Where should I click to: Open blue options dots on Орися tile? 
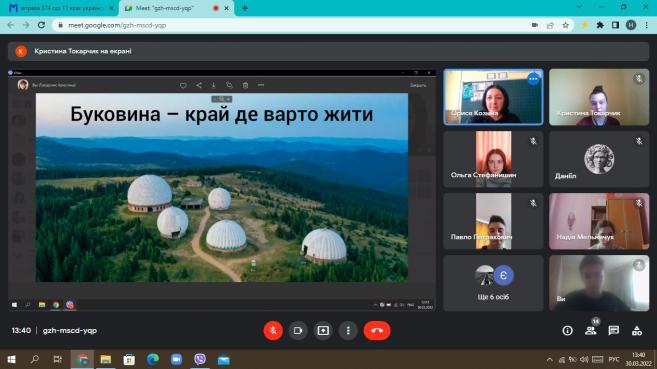coord(533,78)
